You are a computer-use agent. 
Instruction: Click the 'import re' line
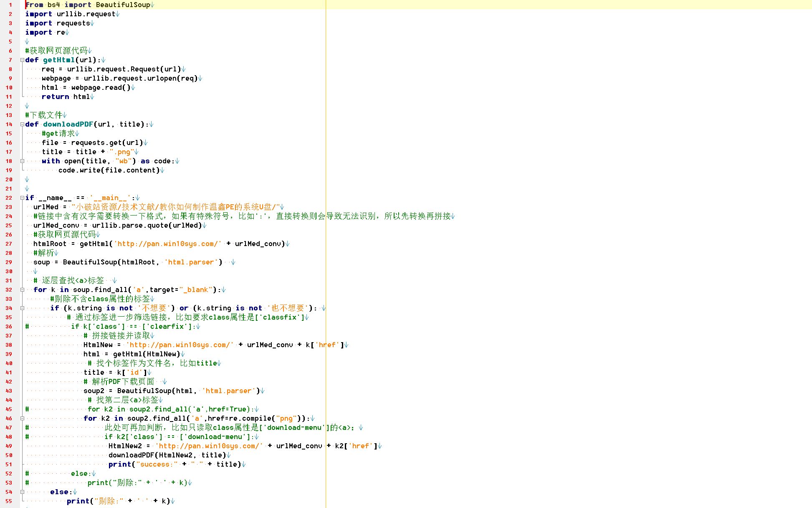45,32
